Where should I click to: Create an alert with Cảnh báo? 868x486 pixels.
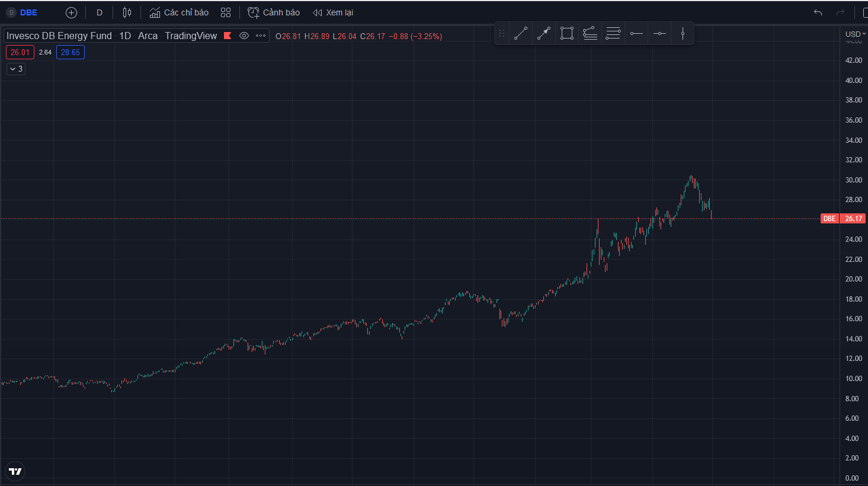tap(274, 12)
